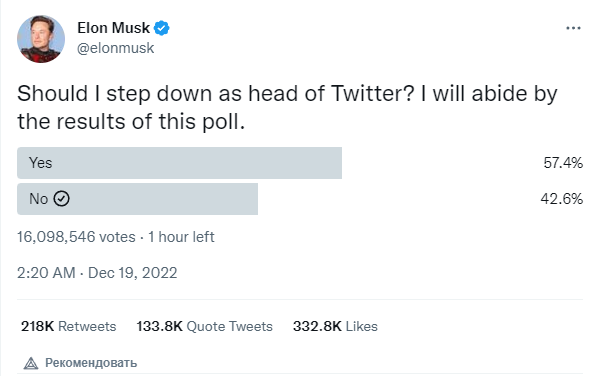
Task: View the 133.8K Quote Tweets list
Action: 204,327
